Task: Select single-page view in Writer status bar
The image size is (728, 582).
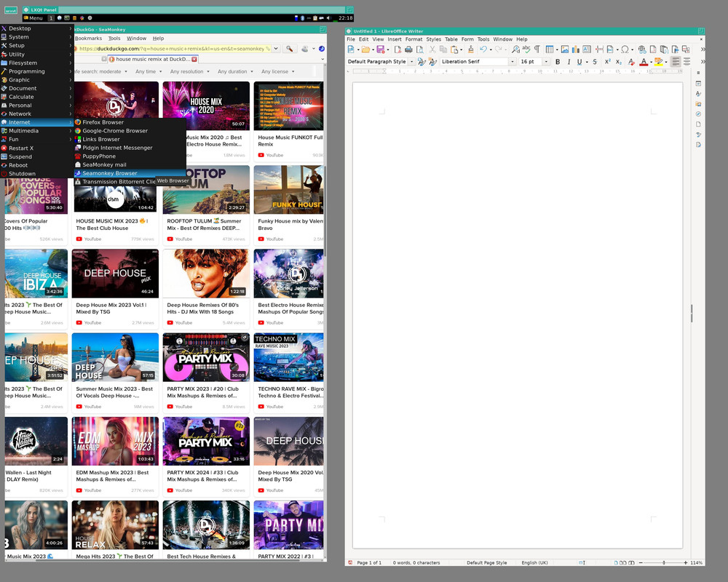Action: 616,562
